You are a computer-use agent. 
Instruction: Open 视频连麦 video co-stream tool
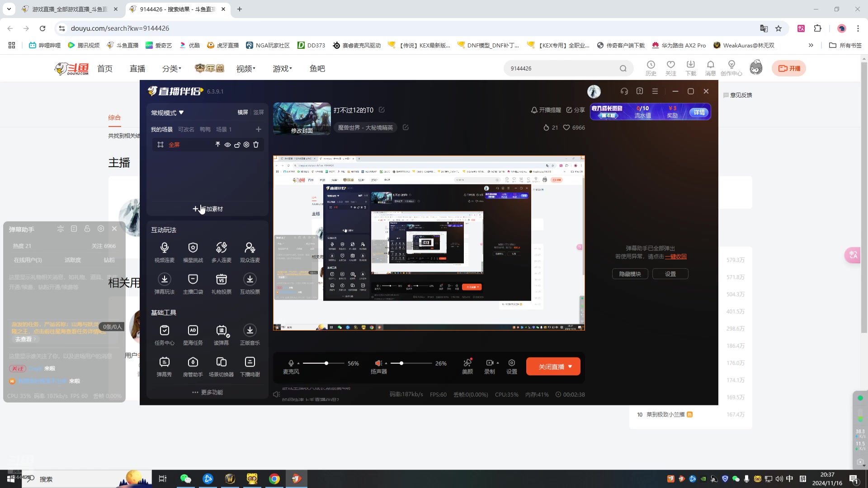[165, 252]
